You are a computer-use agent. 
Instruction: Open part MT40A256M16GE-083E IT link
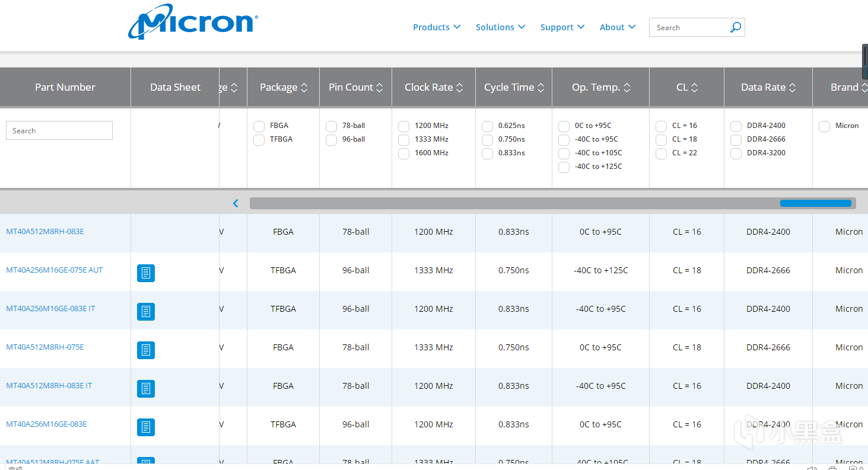pyautogui.click(x=50, y=309)
